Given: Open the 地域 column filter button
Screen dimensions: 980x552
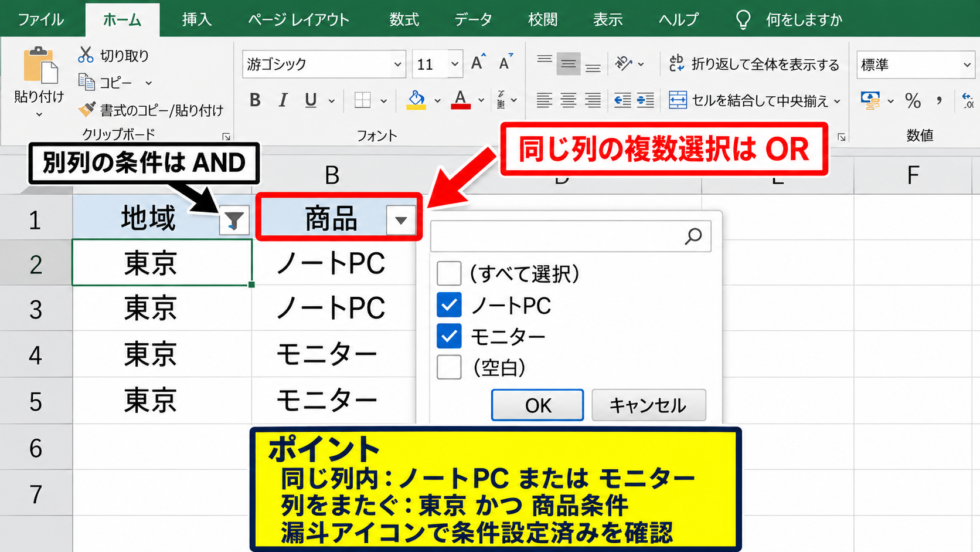Looking at the screenshot, I should [x=234, y=221].
